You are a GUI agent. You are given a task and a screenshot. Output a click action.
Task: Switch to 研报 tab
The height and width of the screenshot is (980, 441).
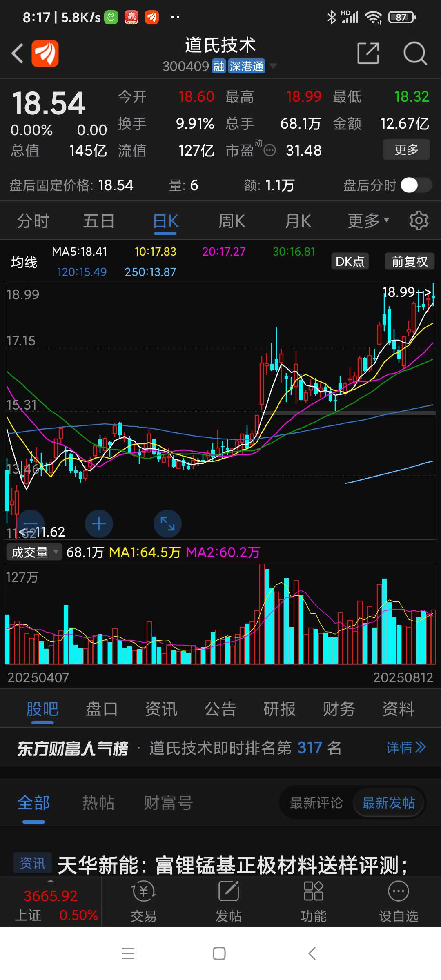(280, 709)
